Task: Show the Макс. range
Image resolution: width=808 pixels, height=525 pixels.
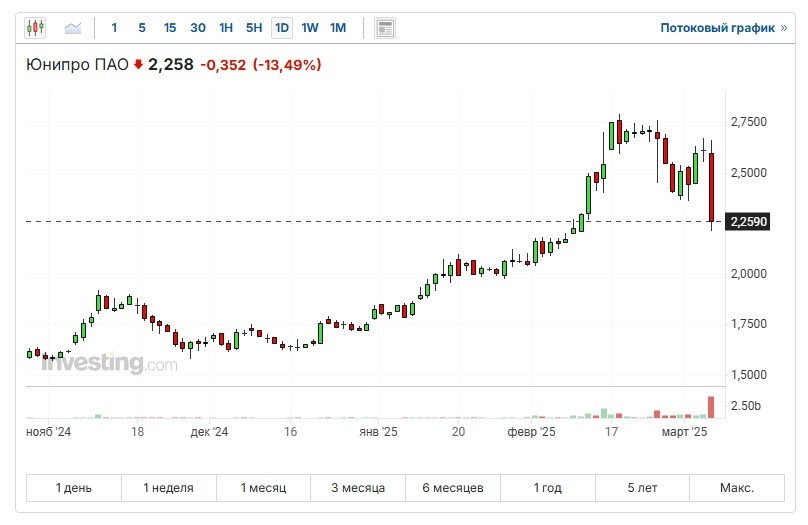Action: click(737, 488)
